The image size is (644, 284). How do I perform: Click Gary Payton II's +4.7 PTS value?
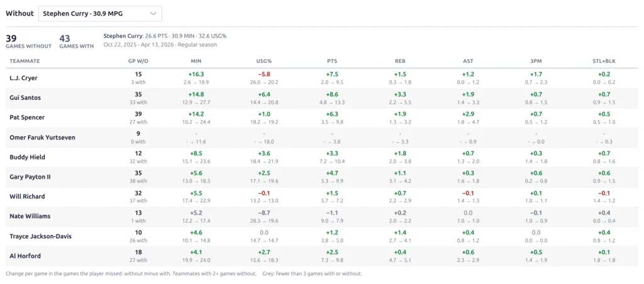(332, 173)
